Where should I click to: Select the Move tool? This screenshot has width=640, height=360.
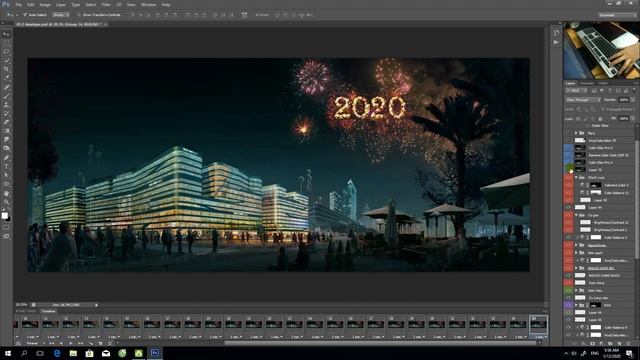coord(6,34)
